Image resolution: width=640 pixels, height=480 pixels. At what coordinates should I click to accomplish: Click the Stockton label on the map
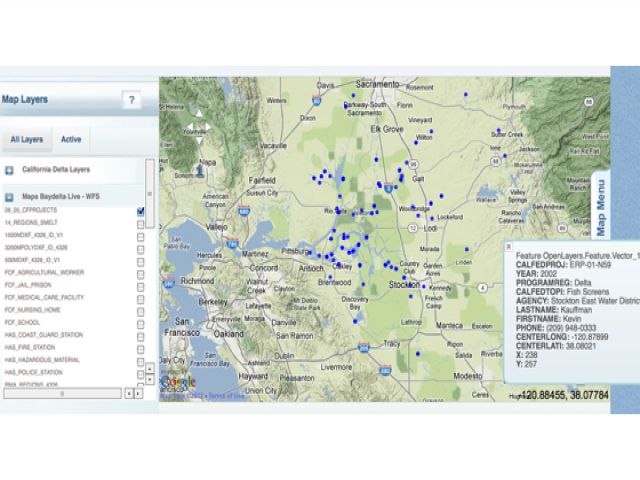[404, 285]
